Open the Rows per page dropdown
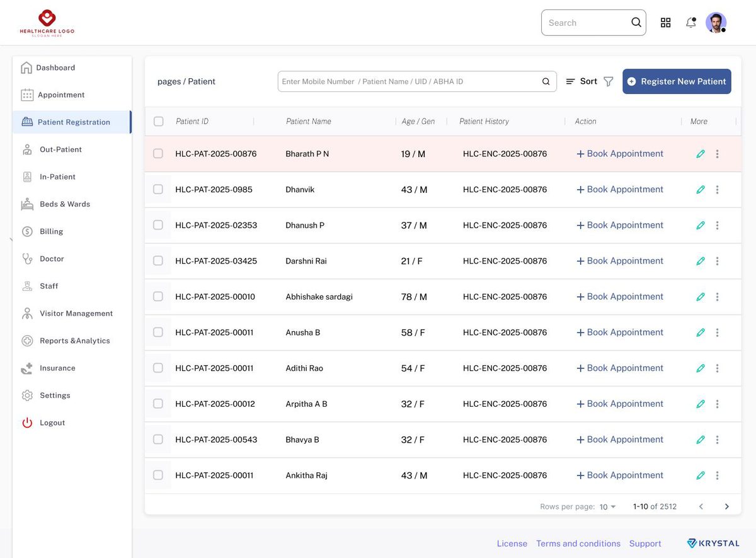Screen dimensions: 756x558 (x=608, y=507)
